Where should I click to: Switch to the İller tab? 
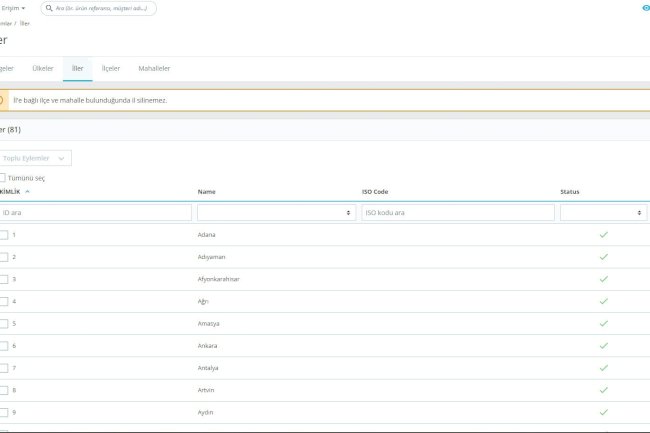coord(78,68)
